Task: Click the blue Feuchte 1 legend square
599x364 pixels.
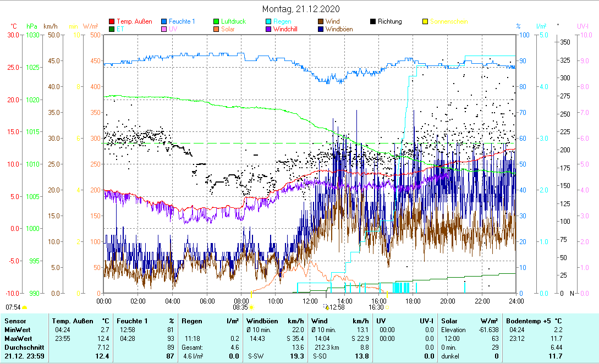Action: click(164, 22)
